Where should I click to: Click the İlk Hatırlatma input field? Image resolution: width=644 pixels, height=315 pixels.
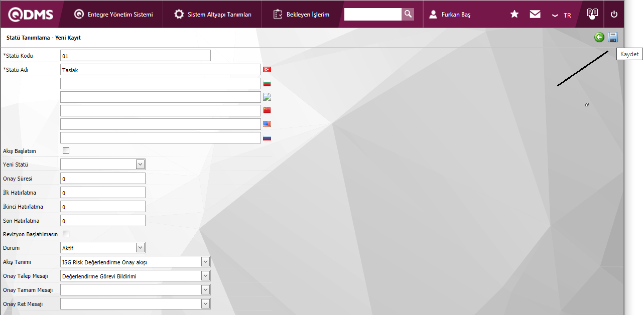(x=103, y=192)
